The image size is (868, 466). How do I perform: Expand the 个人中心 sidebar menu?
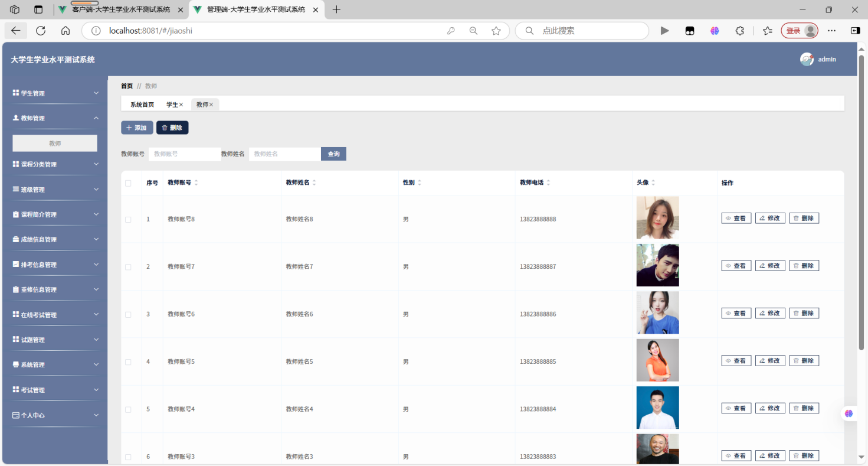tap(55, 415)
